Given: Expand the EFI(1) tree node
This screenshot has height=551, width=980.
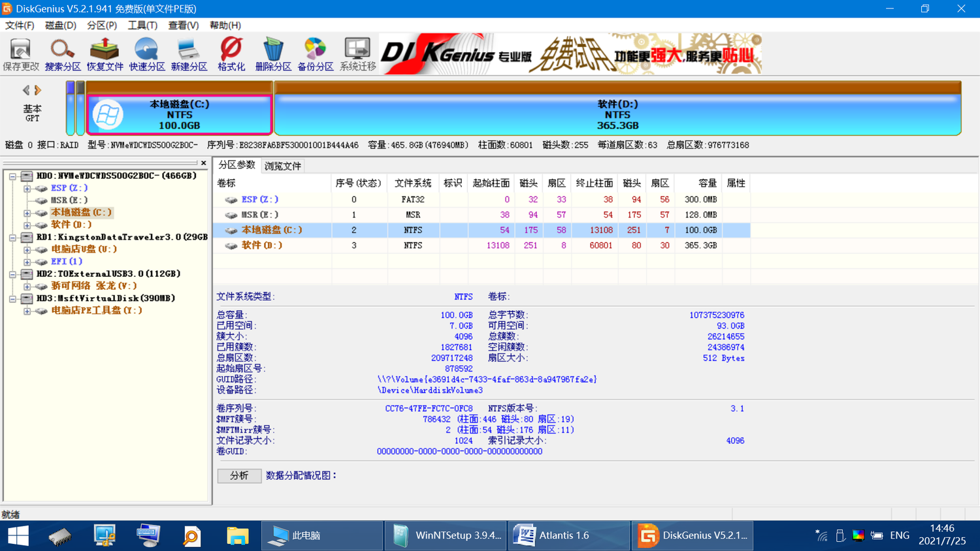Looking at the screenshot, I should tap(27, 262).
